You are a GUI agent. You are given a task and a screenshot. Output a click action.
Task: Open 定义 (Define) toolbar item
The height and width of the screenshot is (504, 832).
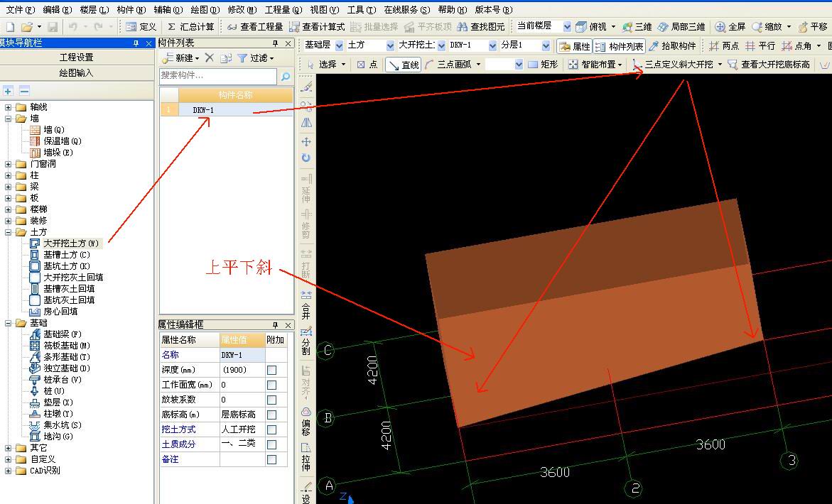[x=141, y=26]
